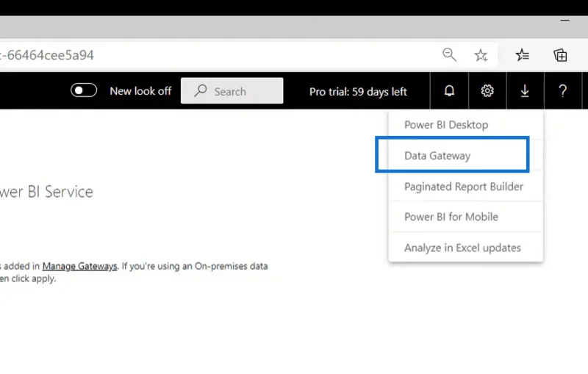Open the Manage Gateways link
588x374 pixels.
pos(79,266)
